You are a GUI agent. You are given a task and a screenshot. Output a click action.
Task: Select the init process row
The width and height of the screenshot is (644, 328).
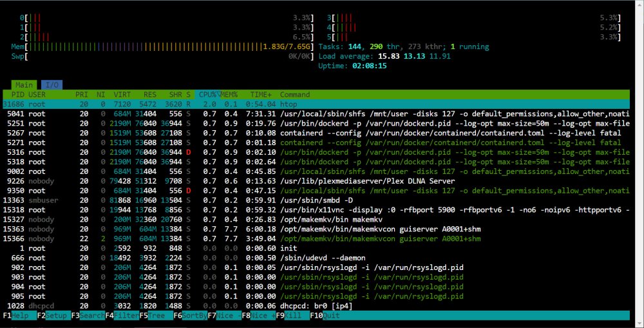coord(316,248)
